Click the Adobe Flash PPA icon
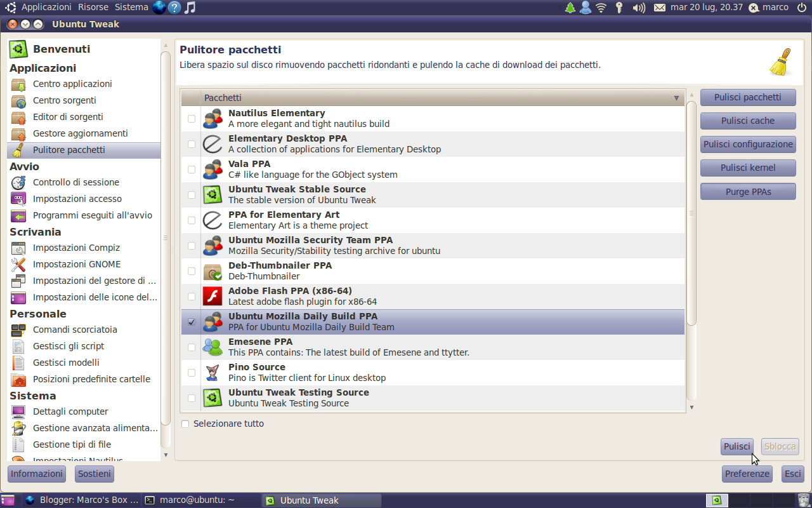Image resolution: width=812 pixels, height=508 pixels. click(213, 297)
